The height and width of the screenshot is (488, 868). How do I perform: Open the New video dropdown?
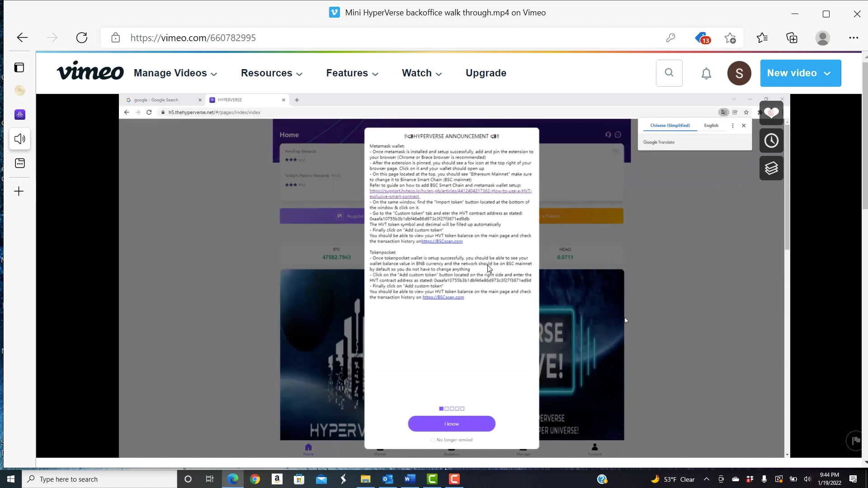click(x=800, y=73)
